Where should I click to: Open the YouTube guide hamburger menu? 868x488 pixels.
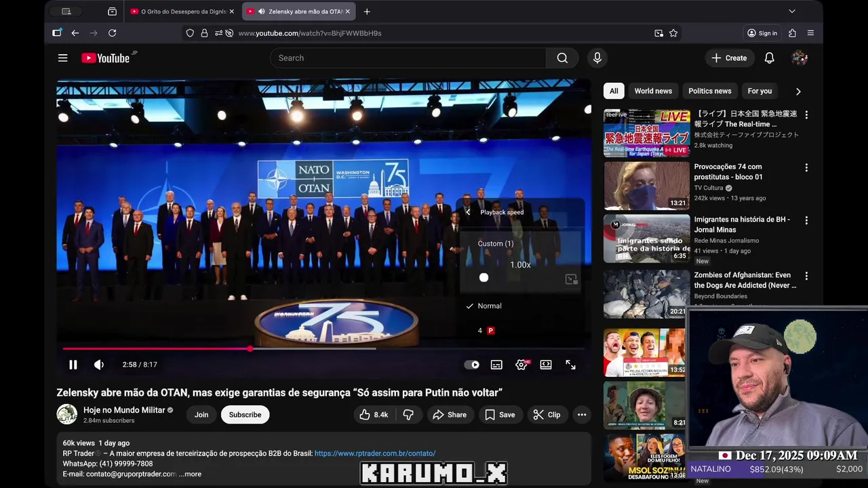pos(62,58)
